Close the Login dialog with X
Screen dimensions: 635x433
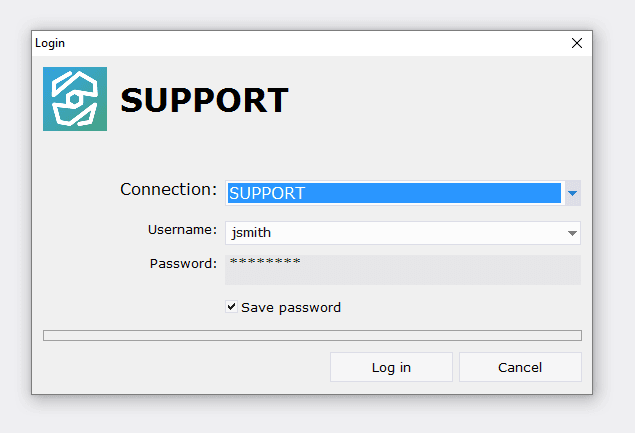click(x=576, y=43)
